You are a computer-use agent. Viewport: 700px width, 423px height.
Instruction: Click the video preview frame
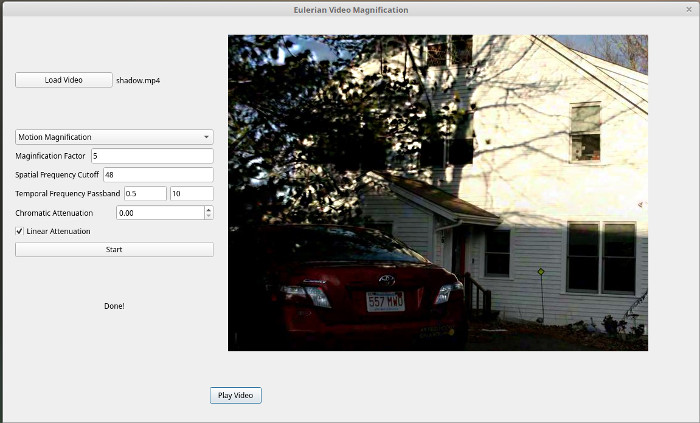click(438, 192)
